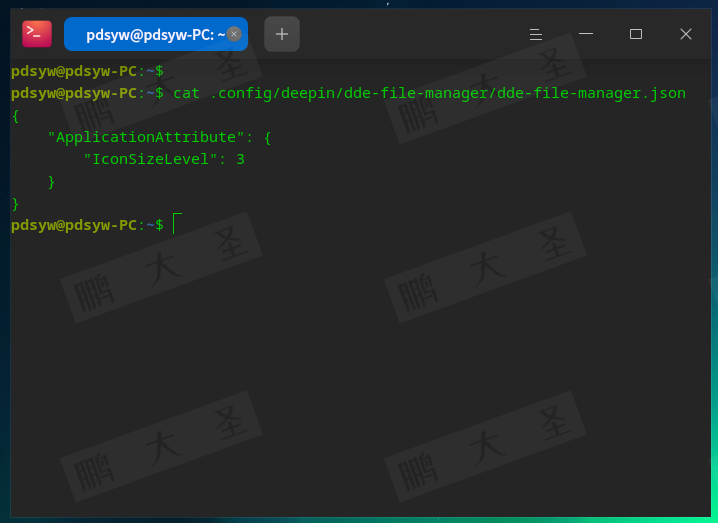This screenshot has height=523, width=718.
Task: Click the "ApplicationAttribute" key text
Action: coord(146,137)
